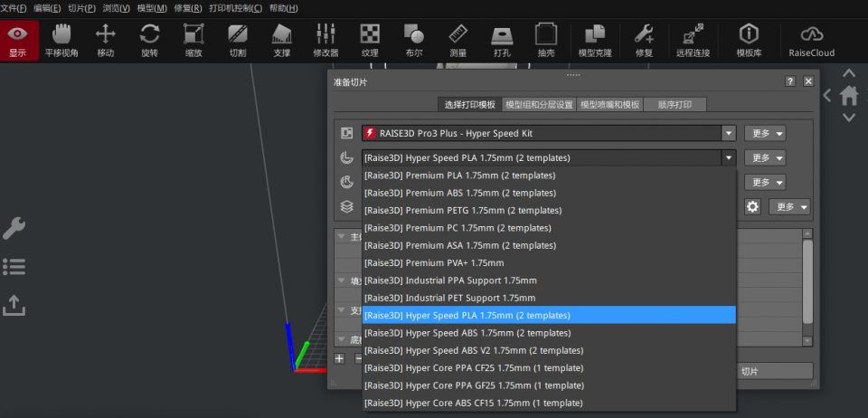Choose Industrial PET Support 1.75mm option
Screen dimensions: 868x418
[x=549, y=298]
